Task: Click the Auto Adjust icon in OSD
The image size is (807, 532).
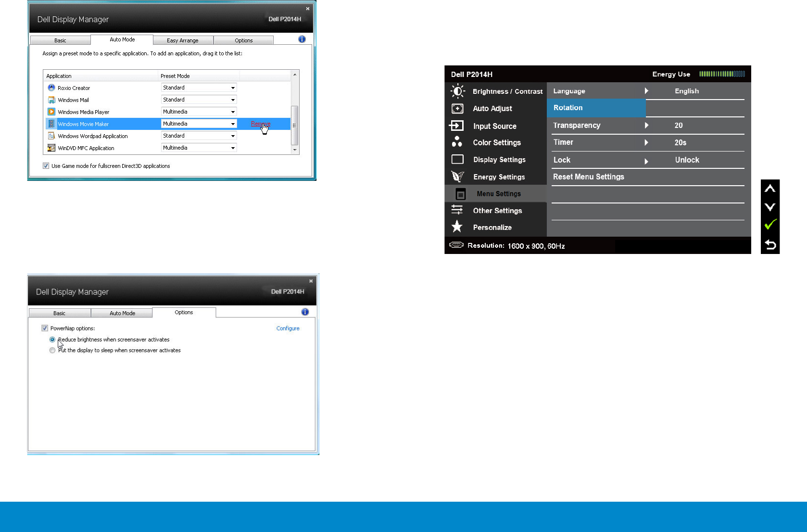Action: (457, 109)
